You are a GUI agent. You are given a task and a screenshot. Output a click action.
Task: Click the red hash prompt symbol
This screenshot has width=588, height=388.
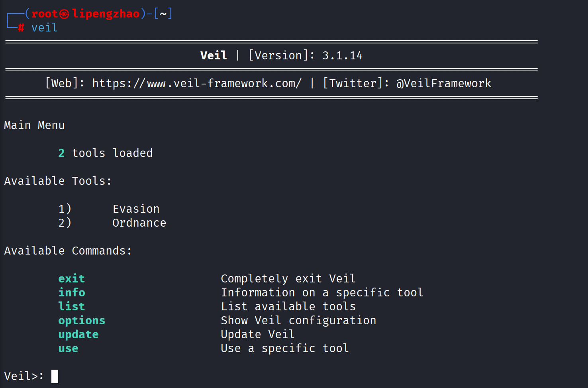(21, 28)
